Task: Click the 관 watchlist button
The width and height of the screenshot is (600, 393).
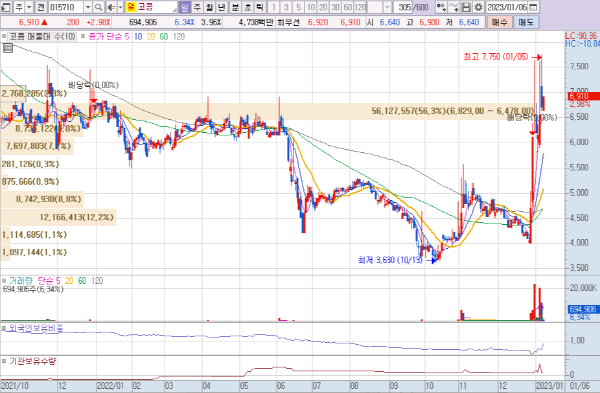Action: coord(41,7)
